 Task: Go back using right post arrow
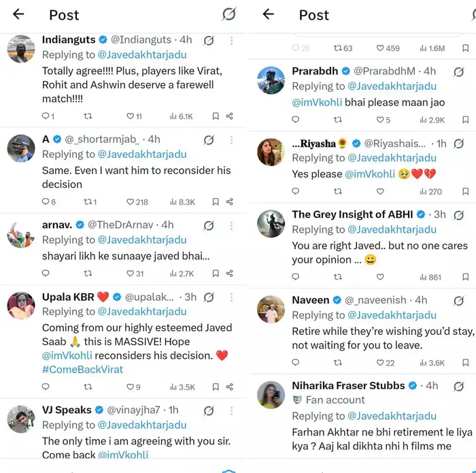269,14
